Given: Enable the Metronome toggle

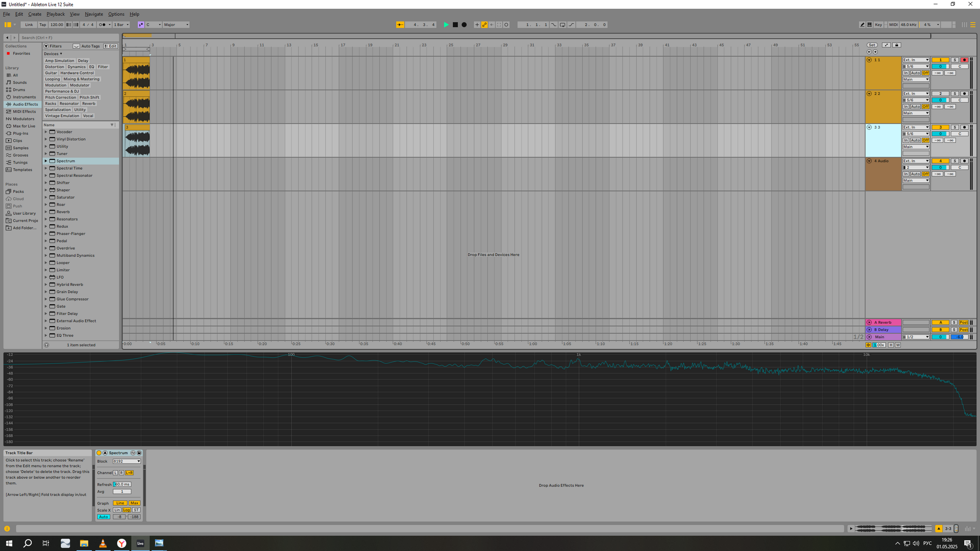Looking at the screenshot, I should (102, 25).
